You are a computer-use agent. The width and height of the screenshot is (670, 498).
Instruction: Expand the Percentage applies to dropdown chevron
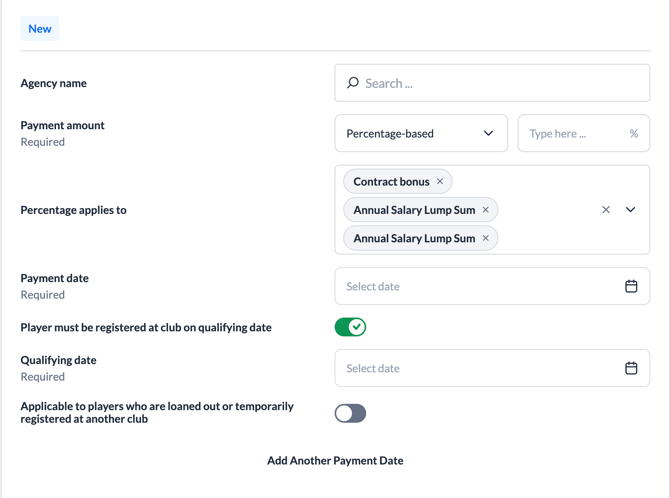tap(631, 210)
